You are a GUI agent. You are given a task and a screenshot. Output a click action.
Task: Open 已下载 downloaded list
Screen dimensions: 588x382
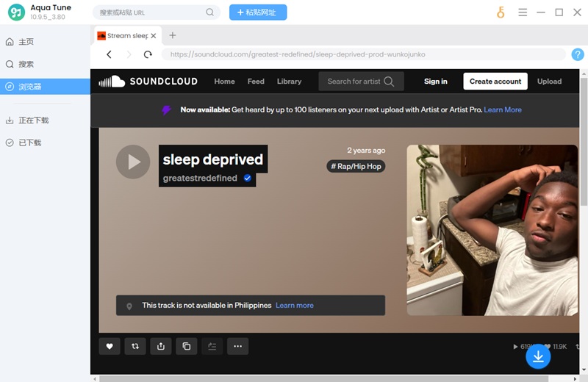tap(45, 143)
